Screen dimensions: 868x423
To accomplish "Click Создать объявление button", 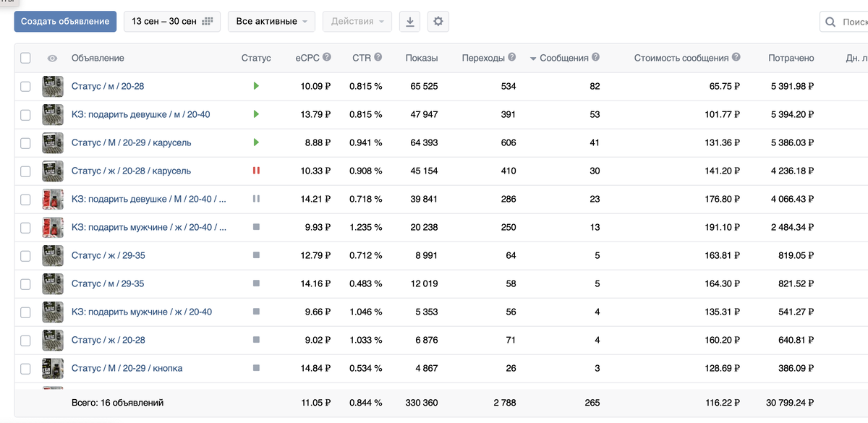I will tap(65, 22).
